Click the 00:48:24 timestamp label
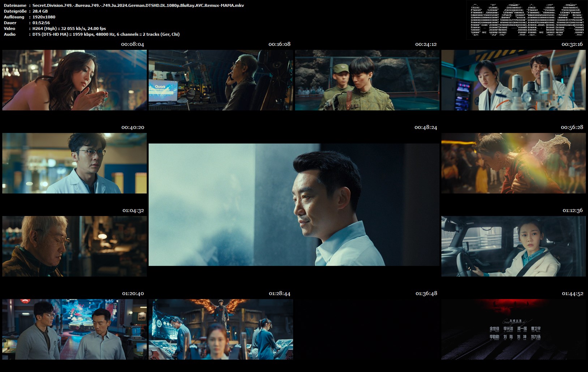 pyautogui.click(x=426, y=127)
